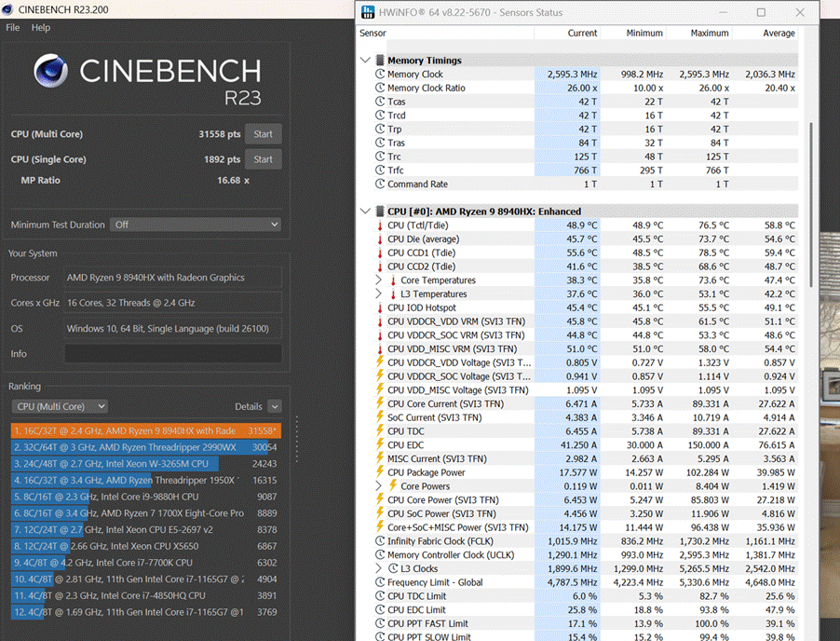Click the clock icon beside Memory Clock
The height and width of the screenshot is (641, 840).
tap(380, 75)
